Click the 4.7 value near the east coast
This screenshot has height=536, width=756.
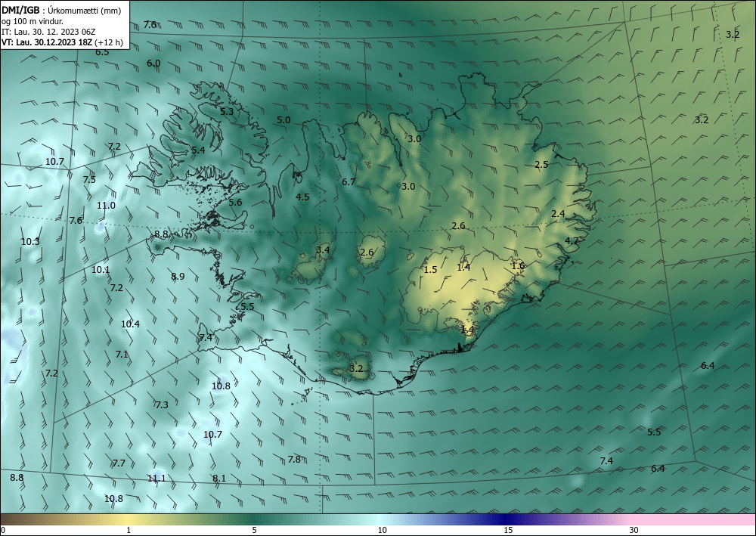572,240
